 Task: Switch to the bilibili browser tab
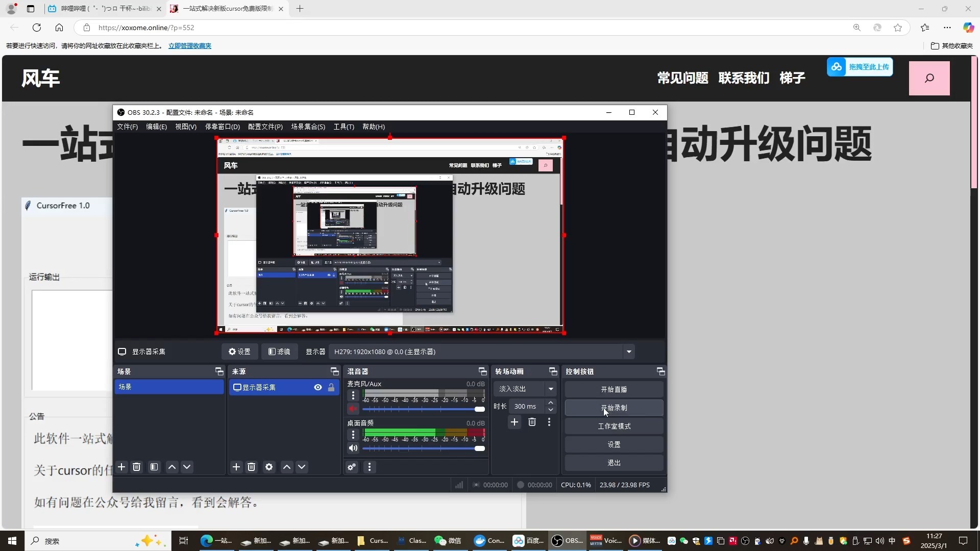(105, 9)
